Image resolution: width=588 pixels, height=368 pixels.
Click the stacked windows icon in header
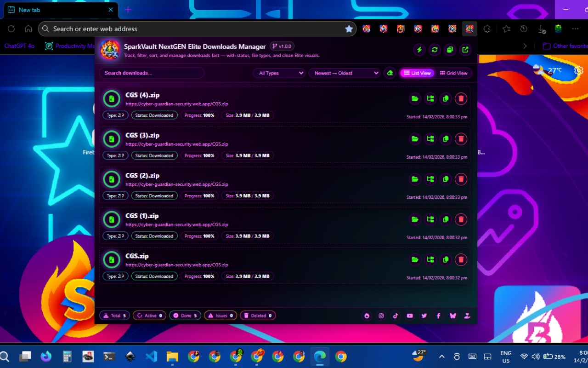[x=450, y=50]
